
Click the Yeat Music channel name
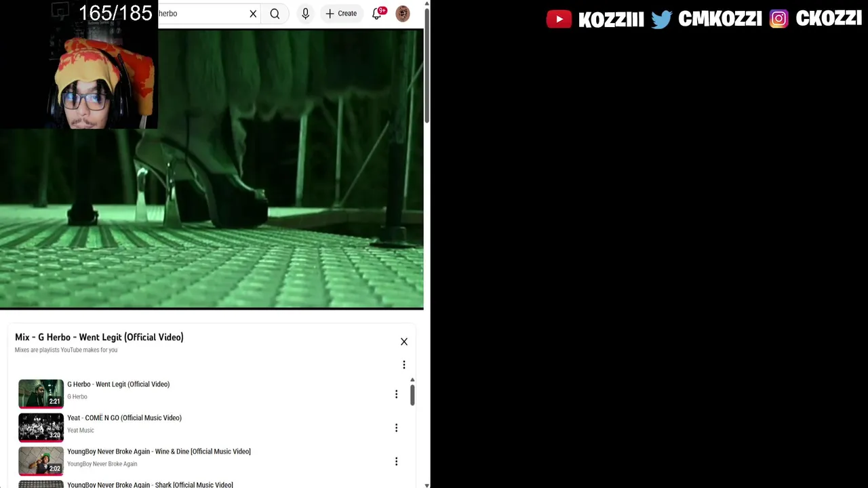point(81,430)
